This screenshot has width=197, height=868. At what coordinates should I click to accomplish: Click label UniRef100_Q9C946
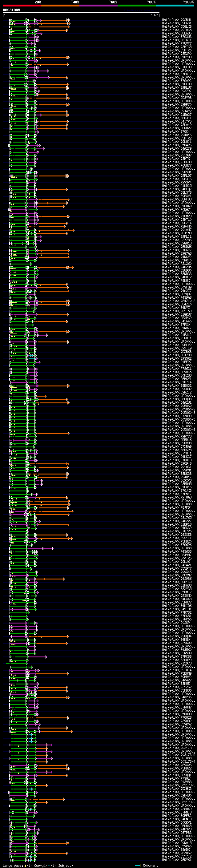177,464
